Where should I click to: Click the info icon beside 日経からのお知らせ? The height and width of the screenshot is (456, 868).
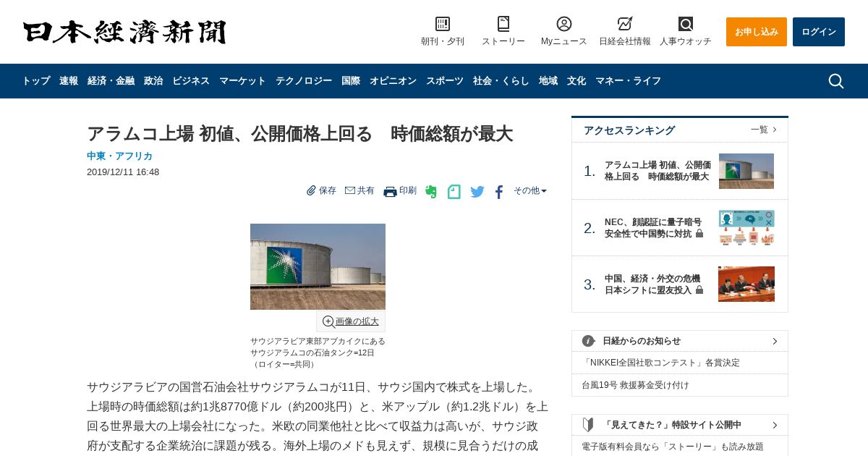(589, 341)
